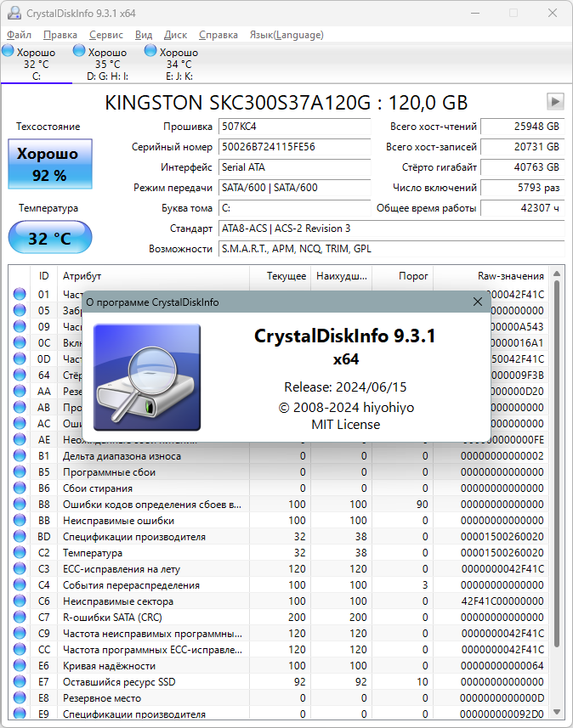Click the status circle in row B8
The height and width of the screenshot is (728, 573).
click(x=20, y=505)
